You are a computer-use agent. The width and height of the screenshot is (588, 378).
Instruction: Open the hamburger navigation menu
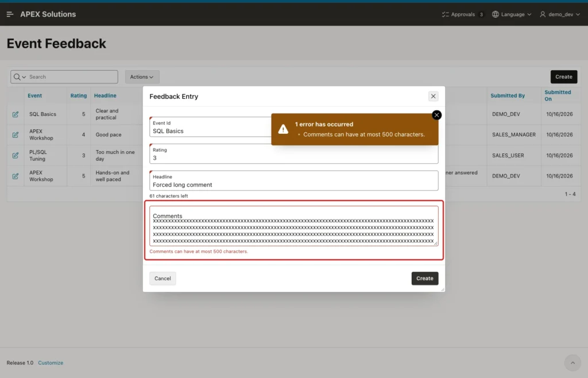click(x=10, y=14)
